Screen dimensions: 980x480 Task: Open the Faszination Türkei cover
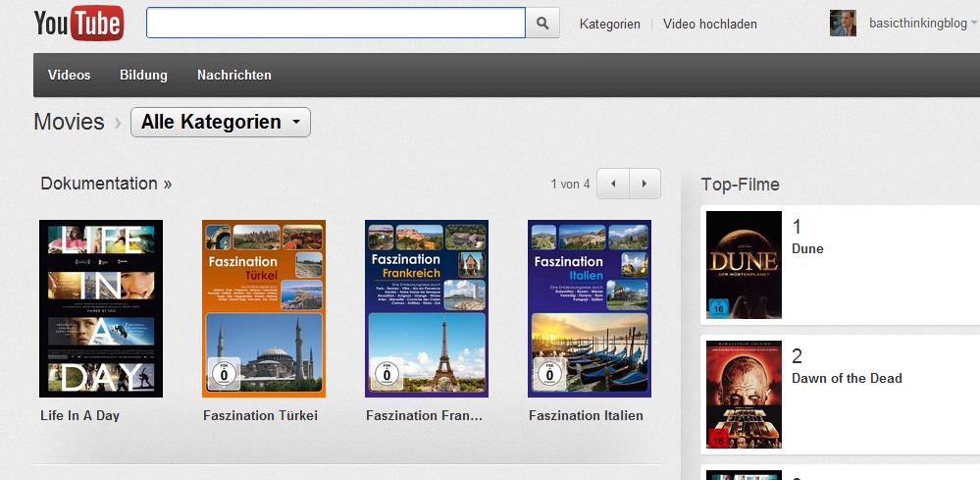click(264, 309)
